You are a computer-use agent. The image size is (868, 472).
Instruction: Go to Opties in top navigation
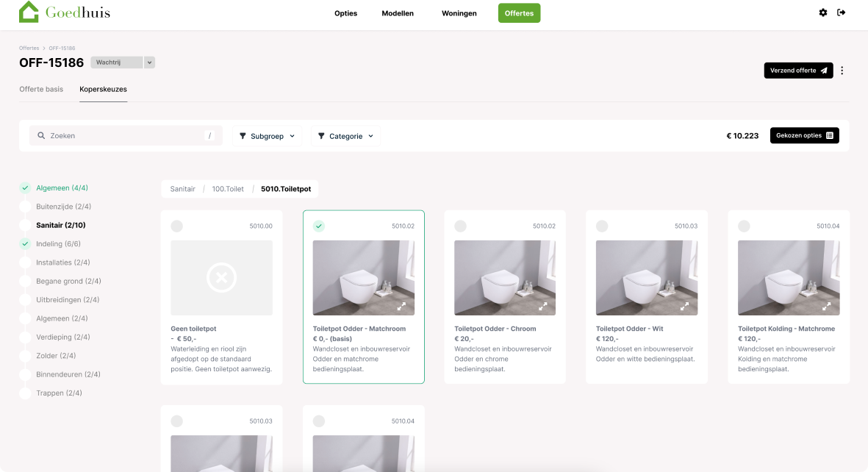[346, 13]
